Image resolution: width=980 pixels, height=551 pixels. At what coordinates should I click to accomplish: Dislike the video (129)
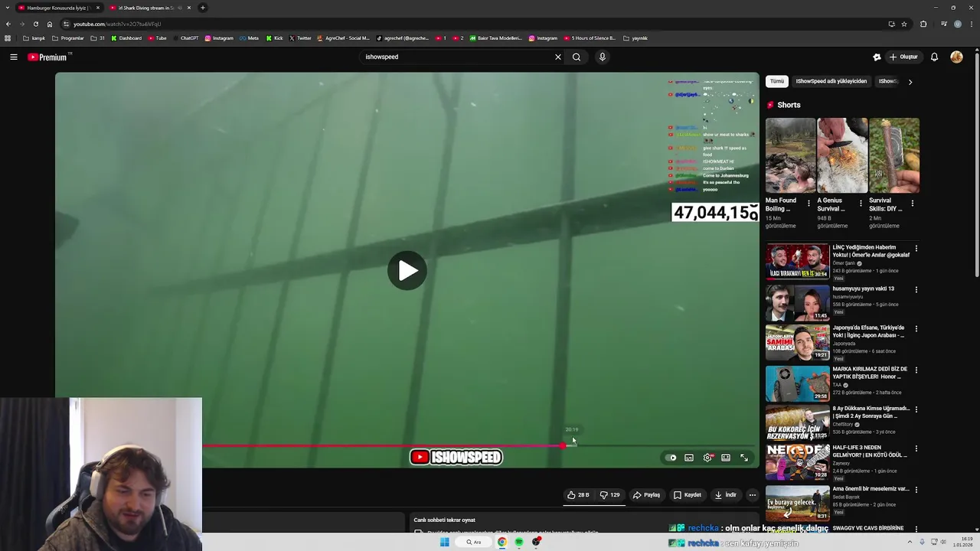pyautogui.click(x=610, y=495)
